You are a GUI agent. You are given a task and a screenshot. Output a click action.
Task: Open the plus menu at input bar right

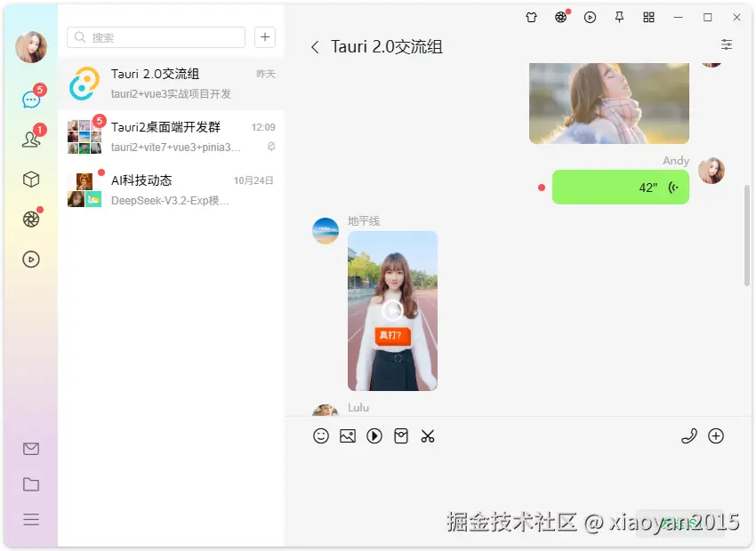click(716, 436)
